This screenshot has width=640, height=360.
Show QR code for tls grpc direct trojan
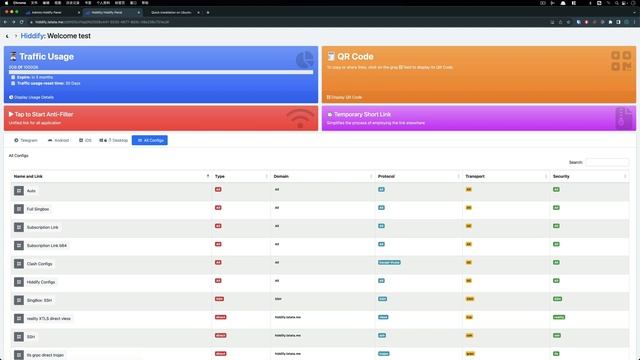(x=19, y=355)
